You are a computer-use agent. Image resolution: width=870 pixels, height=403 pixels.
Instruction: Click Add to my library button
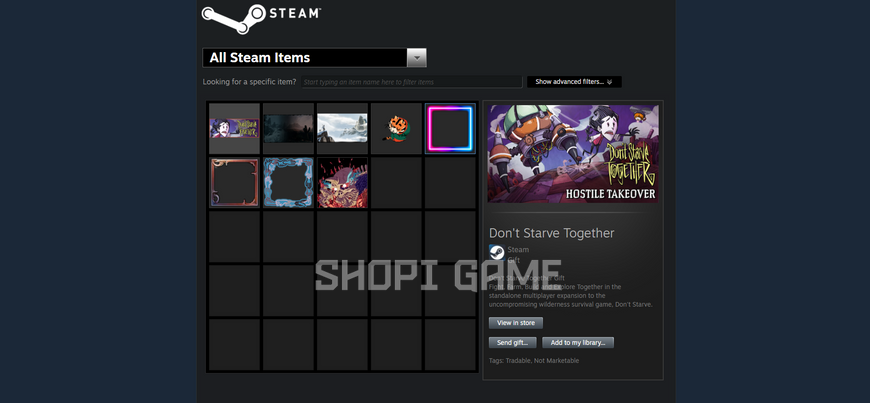click(x=578, y=342)
